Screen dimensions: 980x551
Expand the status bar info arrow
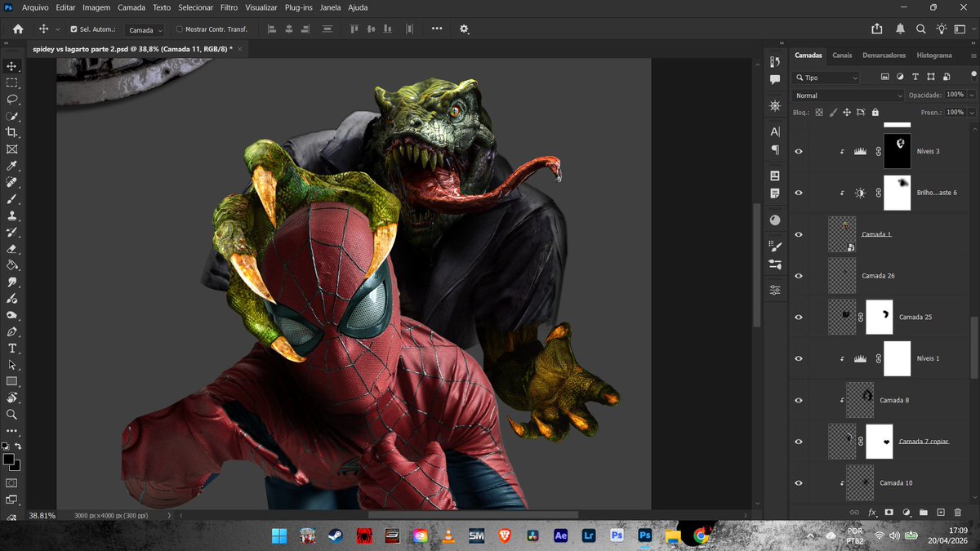169,516
